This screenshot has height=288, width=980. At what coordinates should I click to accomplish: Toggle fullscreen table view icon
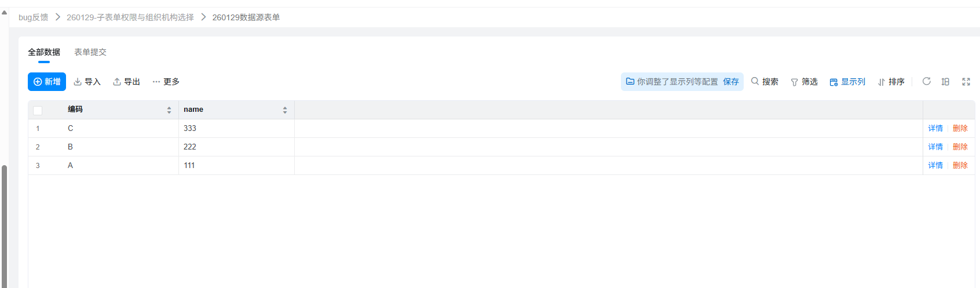pos(966,82)
